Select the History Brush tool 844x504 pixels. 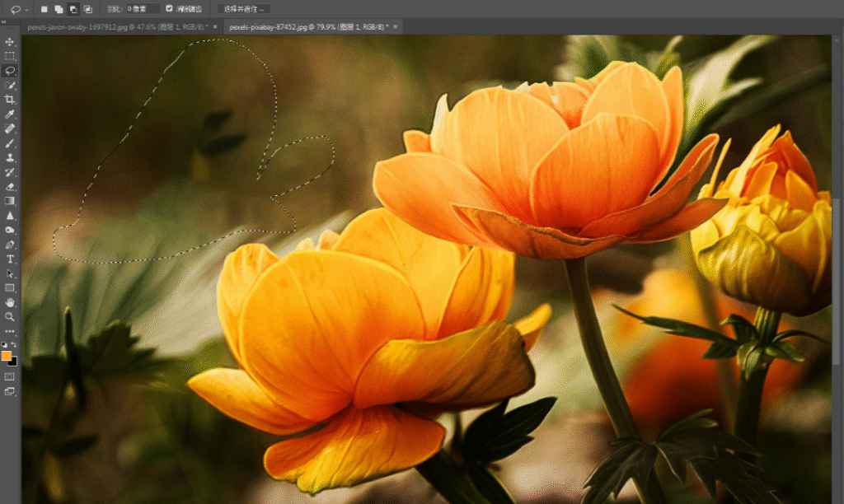pos(10,173)
